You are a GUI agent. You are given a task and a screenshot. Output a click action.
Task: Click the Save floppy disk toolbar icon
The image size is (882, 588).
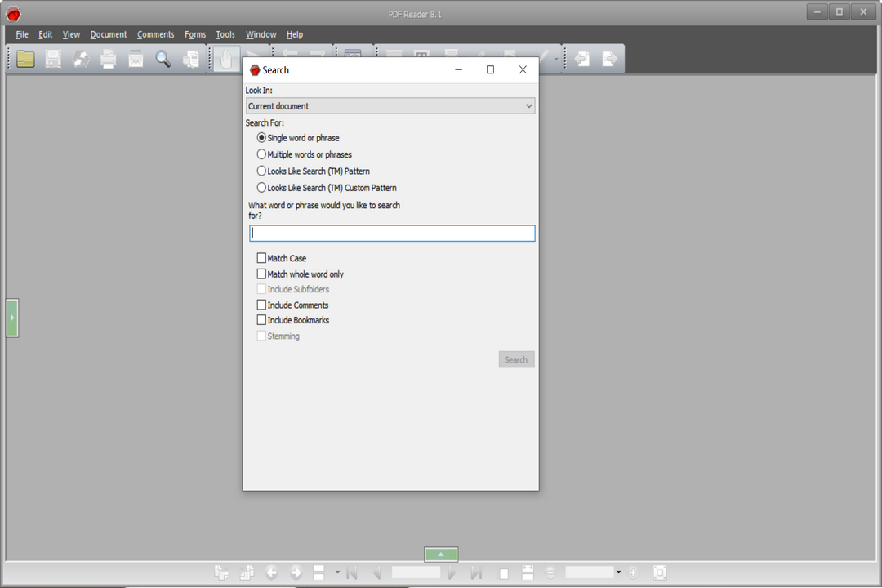tap(53, 59)
